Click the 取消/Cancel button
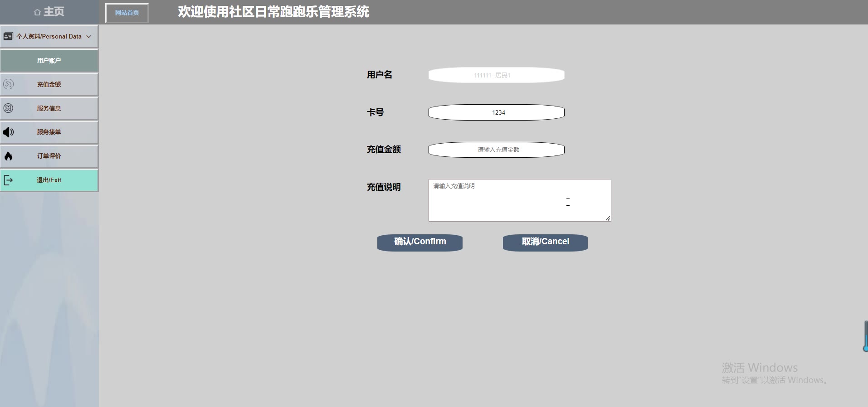 (x=545, y=242)
